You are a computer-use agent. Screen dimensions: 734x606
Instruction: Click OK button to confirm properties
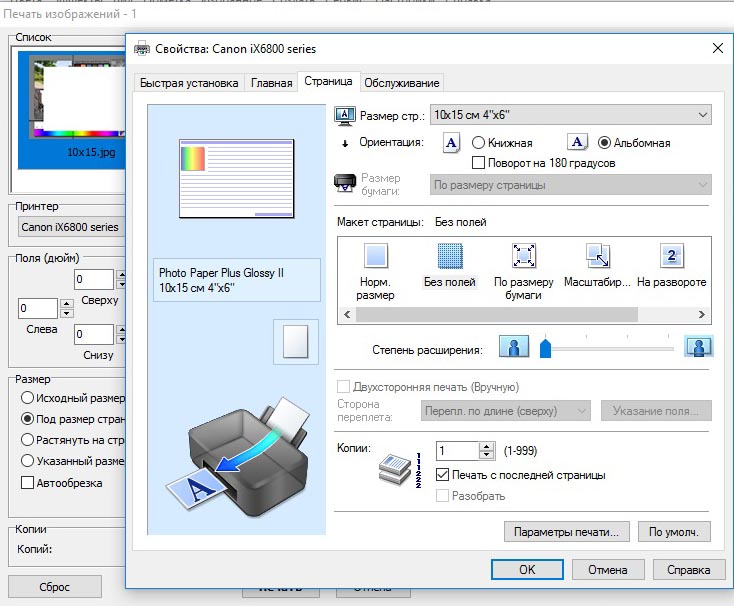click(x=527, y=569)
